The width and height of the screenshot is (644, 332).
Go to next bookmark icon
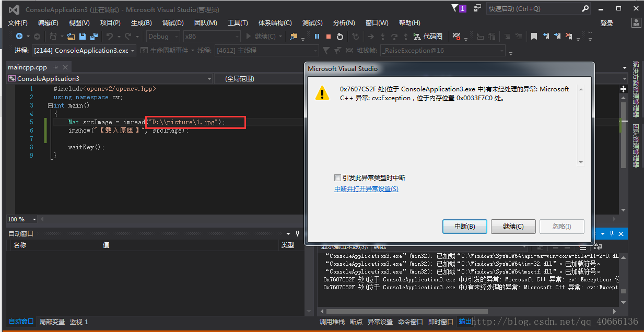[557, 37]
